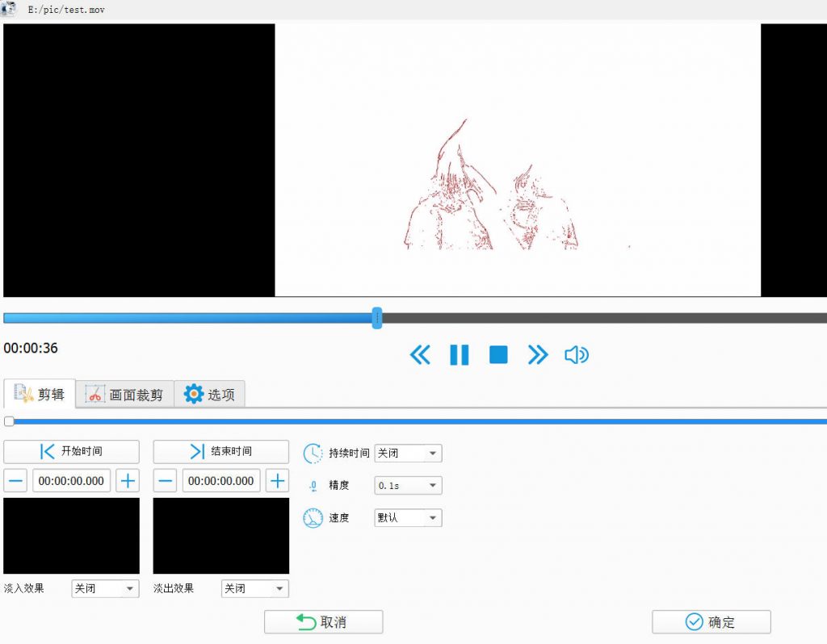Switch to the 选项 options tab
The width and height of the screenshot is (827, 644).
(x=209, y=395)
